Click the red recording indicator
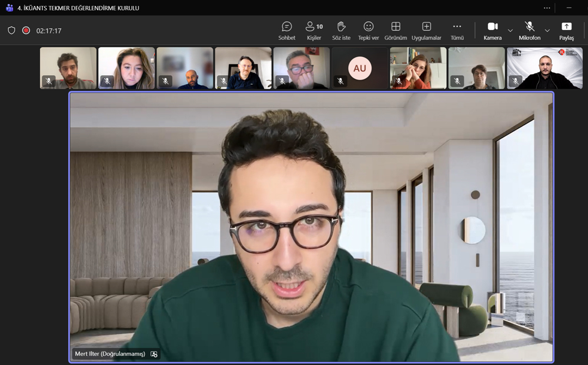Viewport: 588px width, 365px height. 26,31
